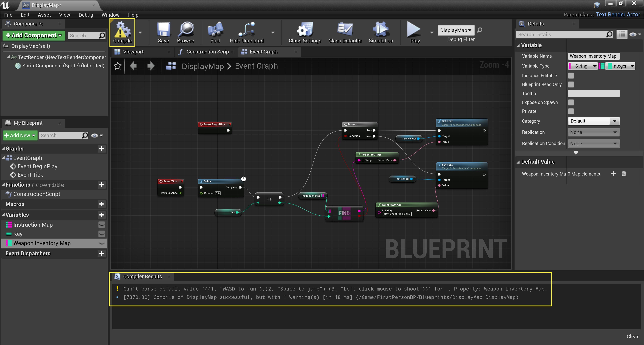The width and height of the screenshot is (644, 345).
Task: Delete all Weapon Inventory Map elements
Action: tap(624, 174)
